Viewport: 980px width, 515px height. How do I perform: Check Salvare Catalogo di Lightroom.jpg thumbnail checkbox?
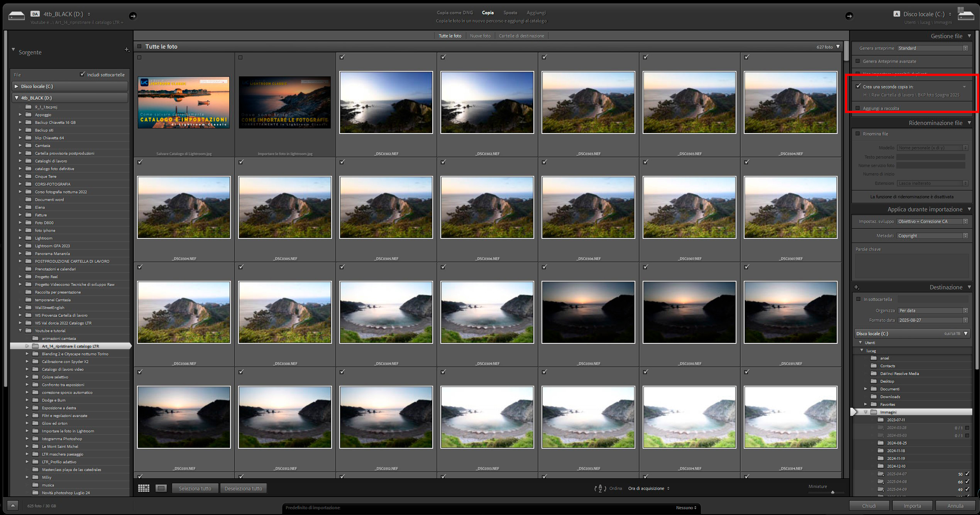click(x=139, y=57)
